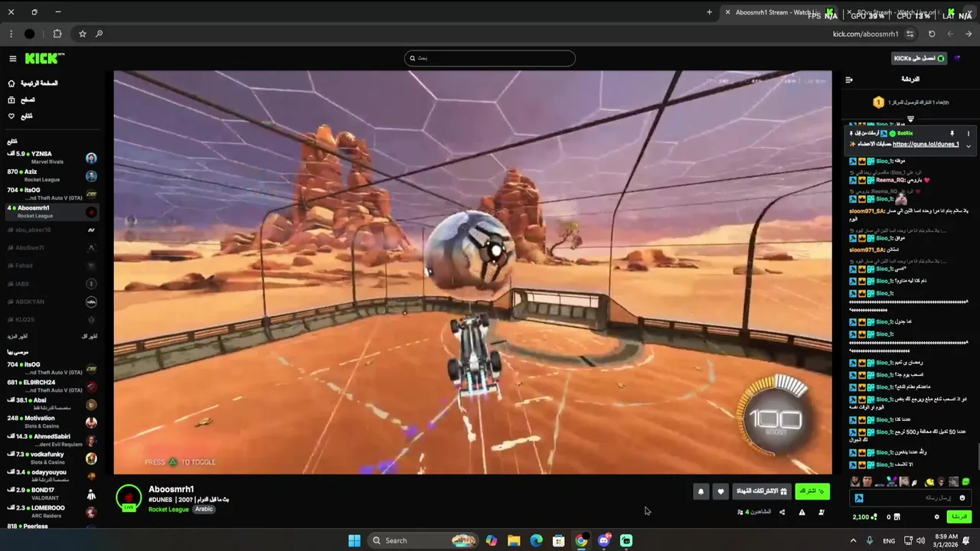980x551 pixels.
Task: Open the Motivation Slots & Casino channel
Action: [x=52, y=422]
